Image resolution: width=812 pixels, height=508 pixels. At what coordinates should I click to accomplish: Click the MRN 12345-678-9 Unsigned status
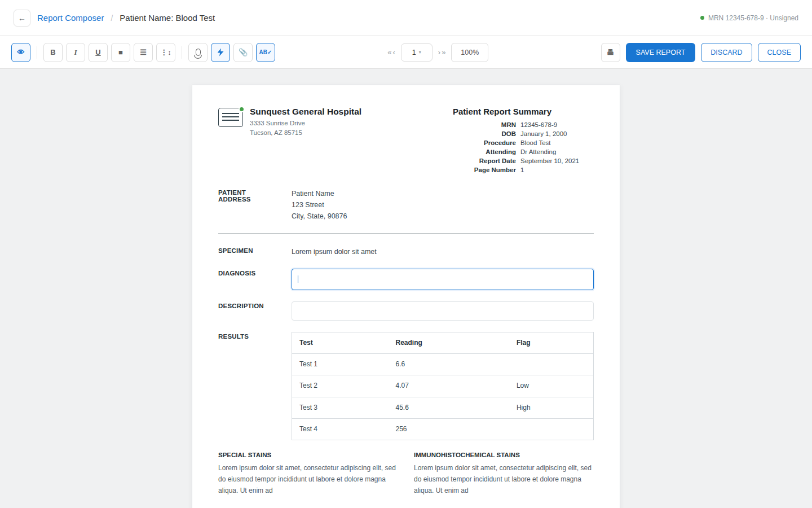coord(749,18)
